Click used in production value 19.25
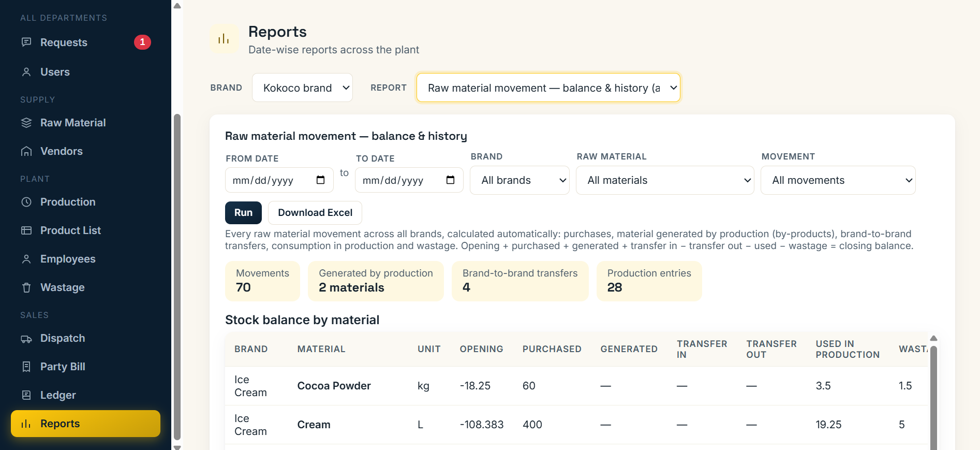Screen dimensions: 980x450 tap(828, 425)
